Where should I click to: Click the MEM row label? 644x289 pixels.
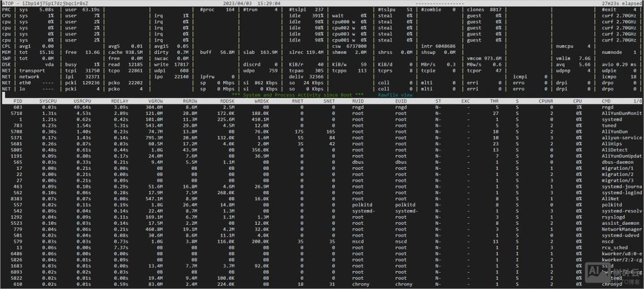click(6, 52)
